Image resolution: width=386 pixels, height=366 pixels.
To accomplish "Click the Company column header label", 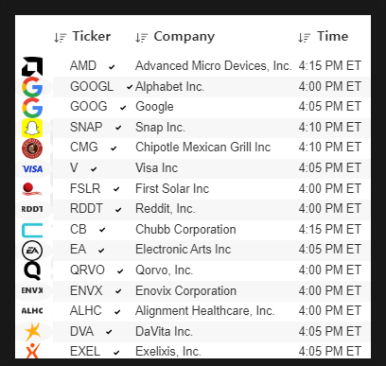I will (184, 37).
